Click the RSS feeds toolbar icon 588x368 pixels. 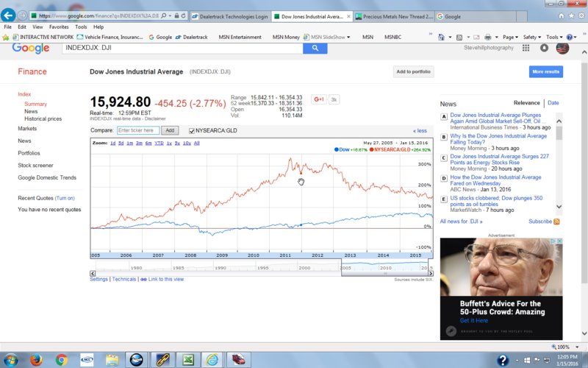[459, 38]
